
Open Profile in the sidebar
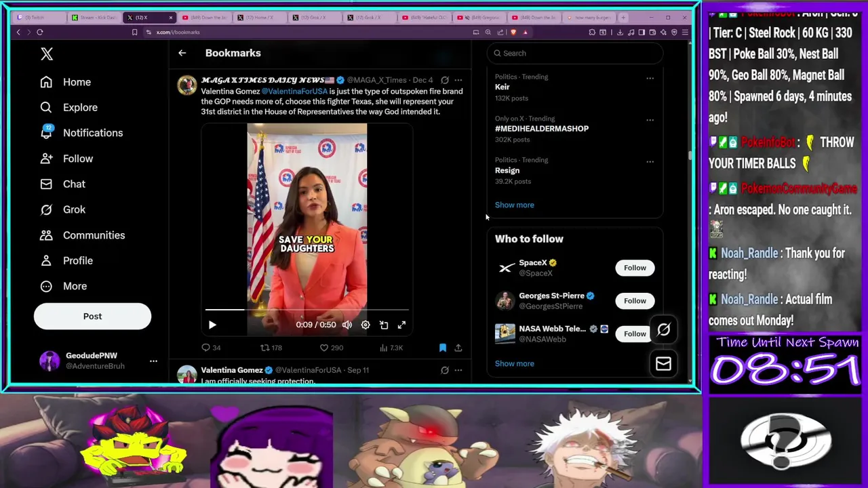(66, 260)
